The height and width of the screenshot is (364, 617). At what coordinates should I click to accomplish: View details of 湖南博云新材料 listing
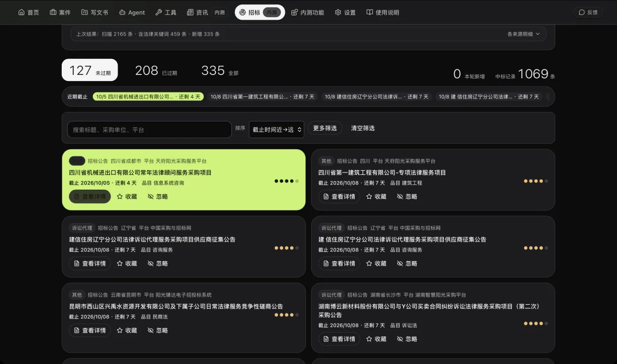(x=339, y=339)
